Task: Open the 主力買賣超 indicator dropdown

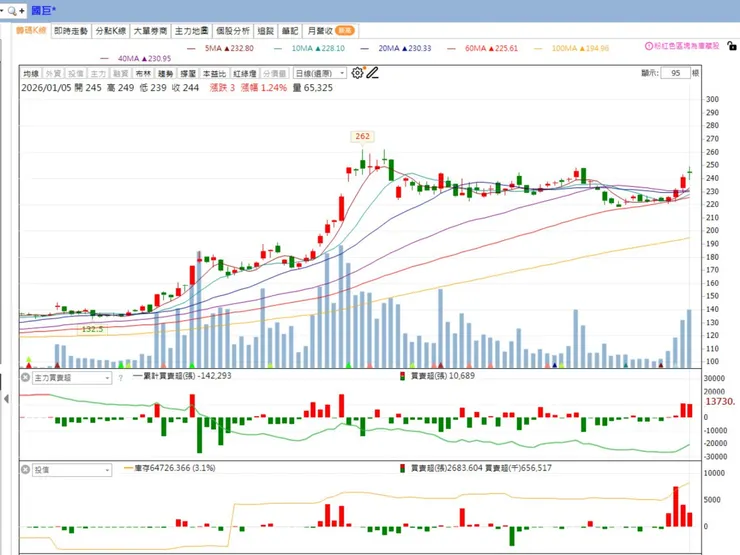Action: click(x=72, y=378)
